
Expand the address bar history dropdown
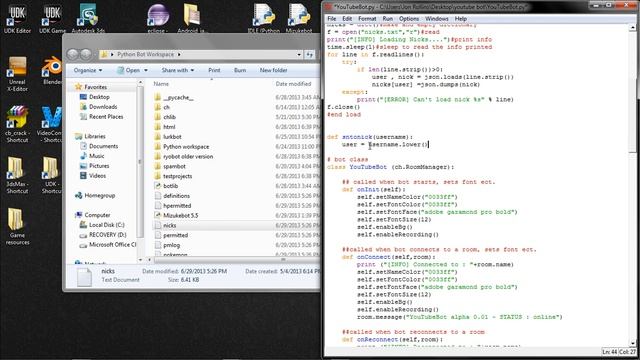[x=299, y=54]
